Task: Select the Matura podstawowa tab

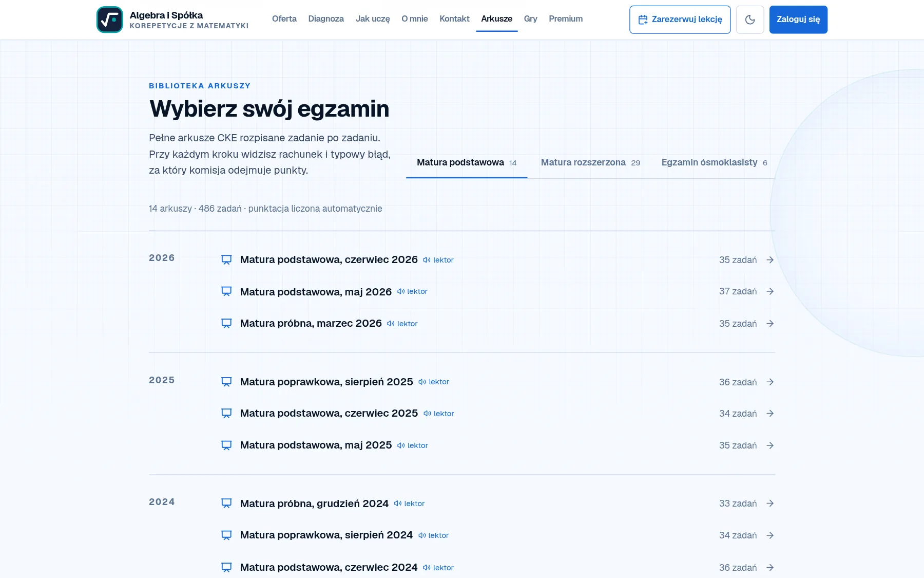Action: [x=467, y=163]
